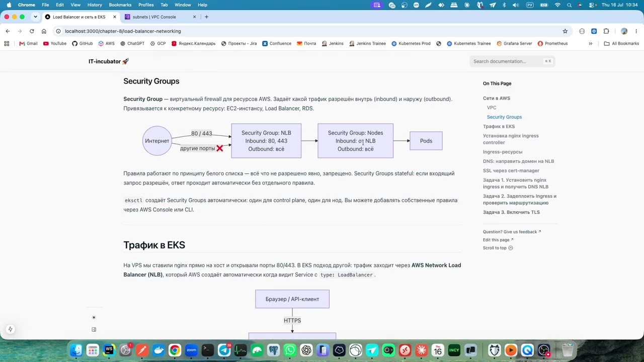Open Zoom from the Dock

click(191, 350)
